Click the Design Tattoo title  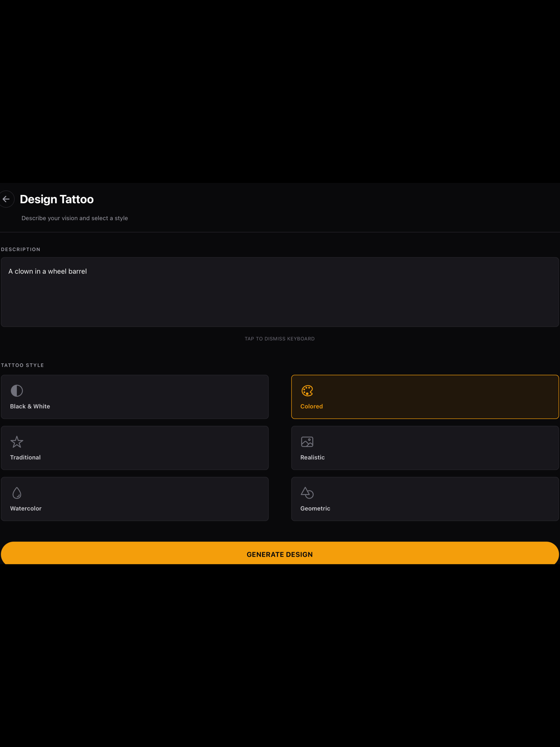coord(57,199)
